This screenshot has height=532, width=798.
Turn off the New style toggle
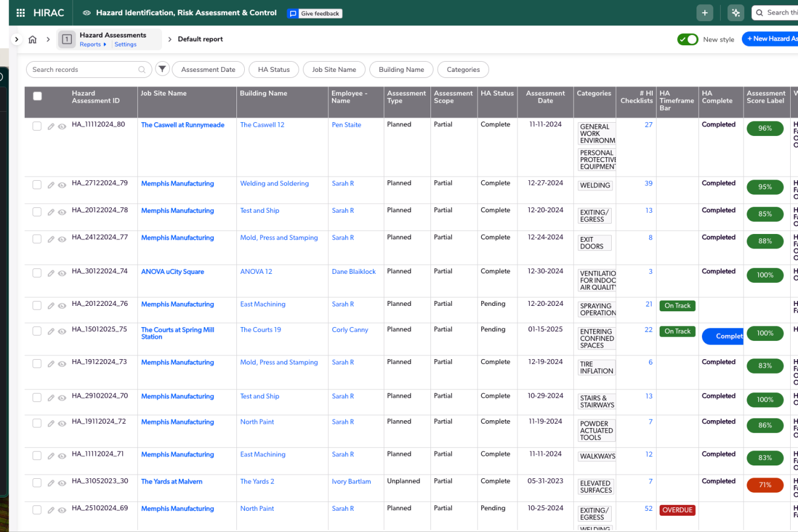click(687, 39)
